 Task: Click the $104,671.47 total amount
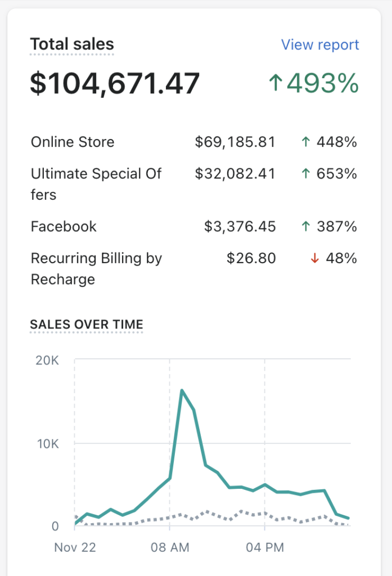tap(115, 83)
